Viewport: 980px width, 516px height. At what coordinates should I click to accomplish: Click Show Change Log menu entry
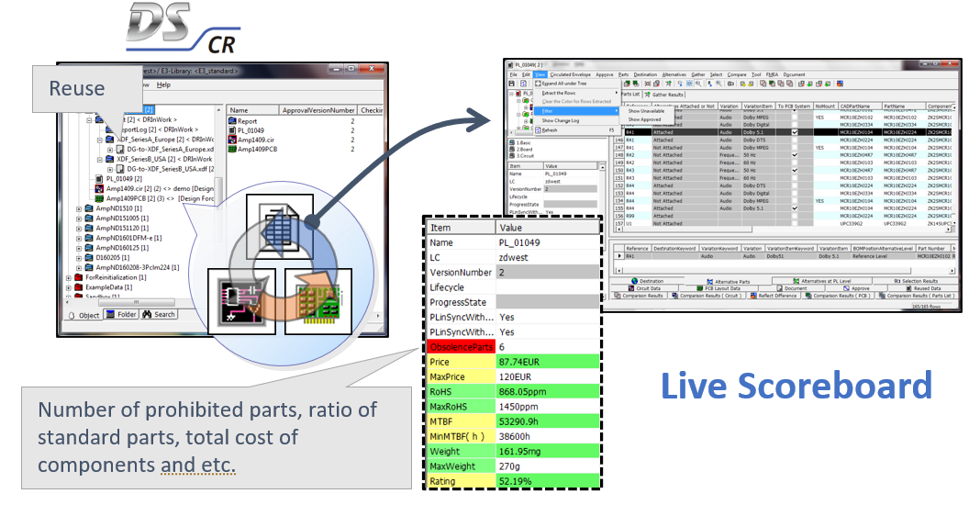click(x=561, y=120)
